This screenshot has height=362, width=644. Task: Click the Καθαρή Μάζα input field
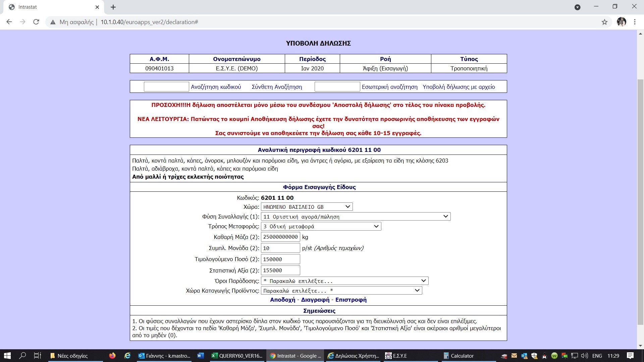click(280, 237)
